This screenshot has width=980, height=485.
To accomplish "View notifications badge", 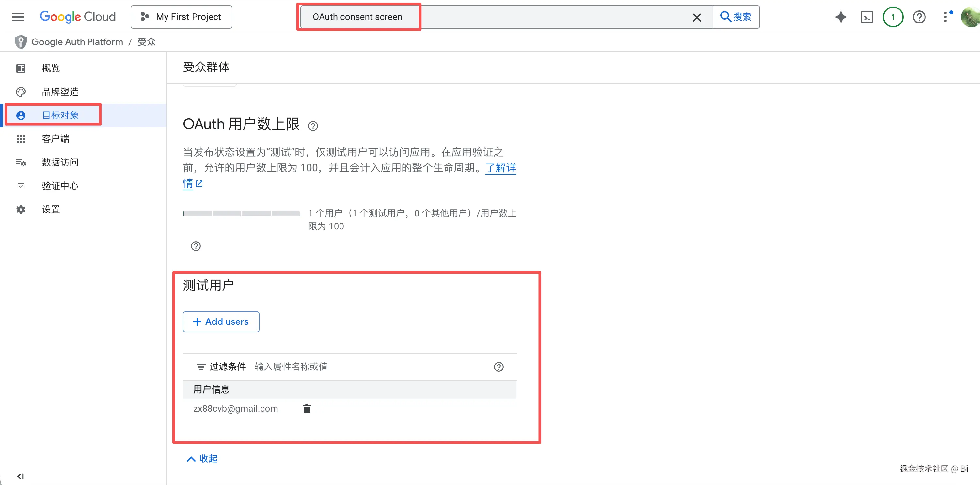I will click(x=893, y=17).
